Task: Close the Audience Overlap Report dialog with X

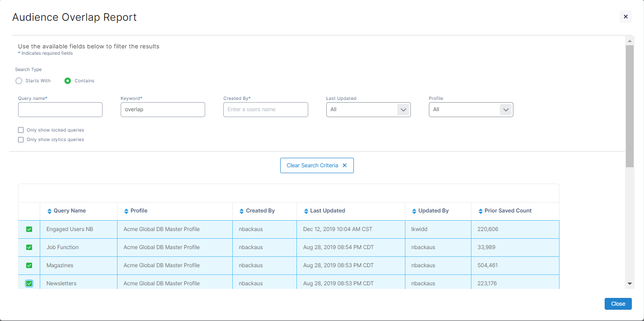Action: pos(625,17)
